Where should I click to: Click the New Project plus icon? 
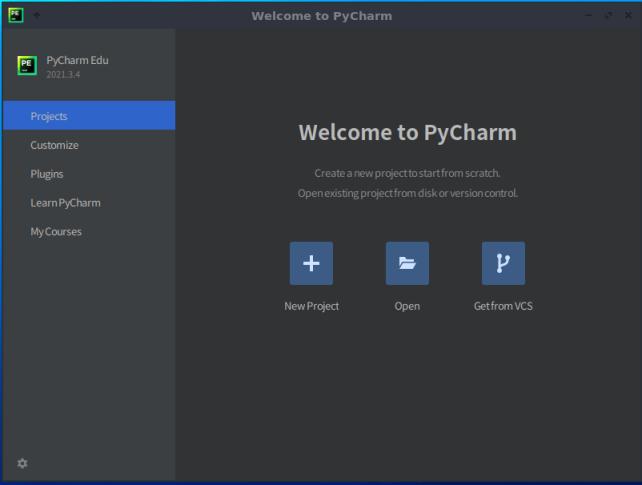pos(311,263)
